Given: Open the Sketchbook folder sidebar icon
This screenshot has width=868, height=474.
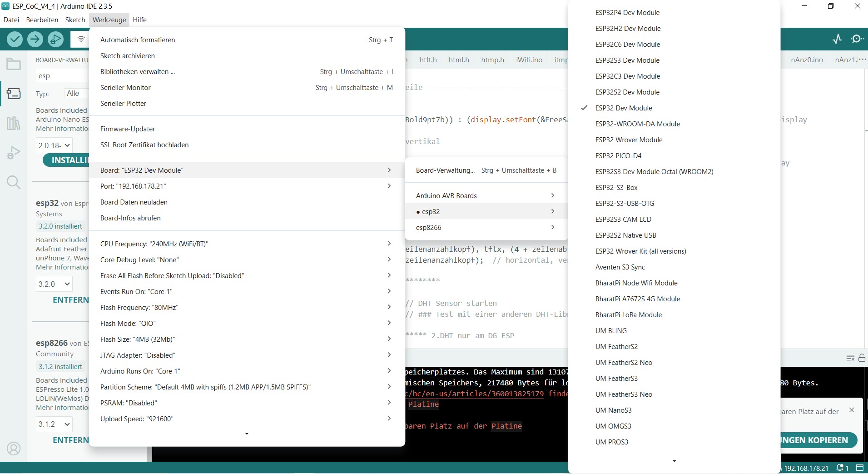Looking at the screenshot, I should (x=14, y=64).
